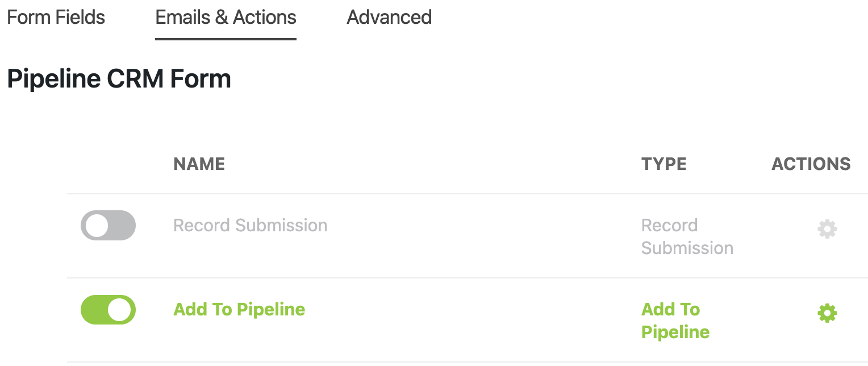This screenshot has width=868, height=366.
Task: Click the Add To Pipeline action name
Action: [239, 310]
